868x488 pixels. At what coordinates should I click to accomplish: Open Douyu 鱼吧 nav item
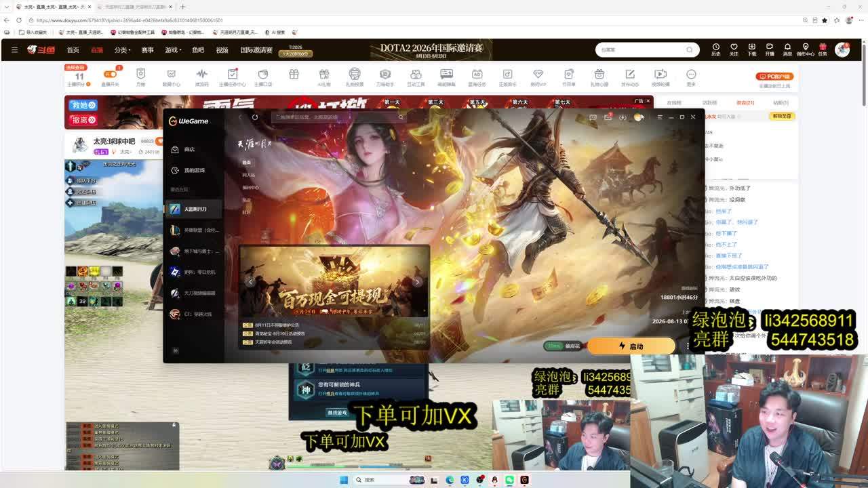click(198, 50)
